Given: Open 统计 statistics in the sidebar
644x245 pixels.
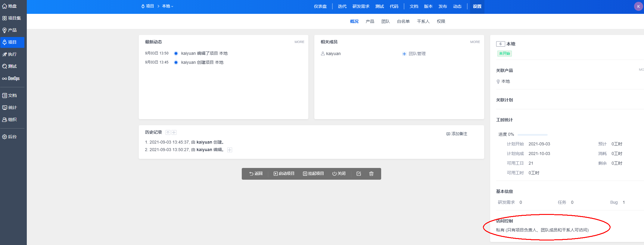Looking at the screenshot, I should coord(10,107).
